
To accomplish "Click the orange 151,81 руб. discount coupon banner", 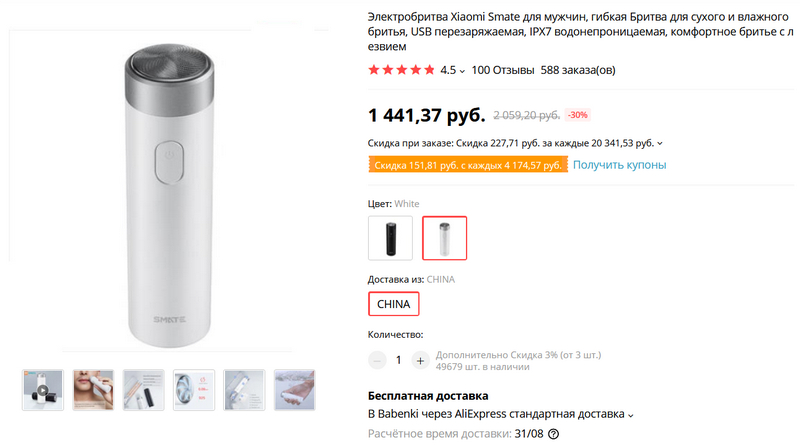I will [x=467, y=165].
